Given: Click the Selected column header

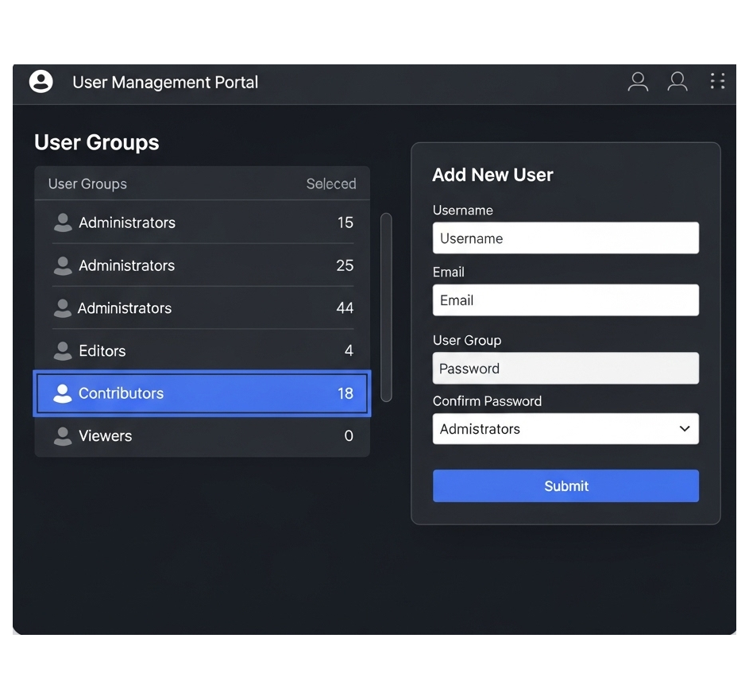Looking at the screenshot, I should coord(331,184).
